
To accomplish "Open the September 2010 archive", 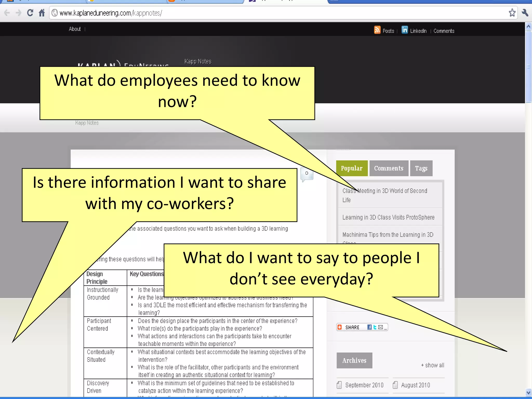I will point(364,385).
